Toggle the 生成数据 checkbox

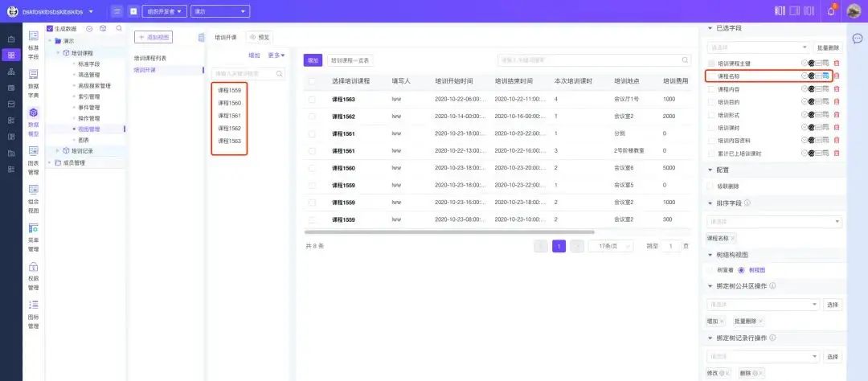[x=50, y=28]
